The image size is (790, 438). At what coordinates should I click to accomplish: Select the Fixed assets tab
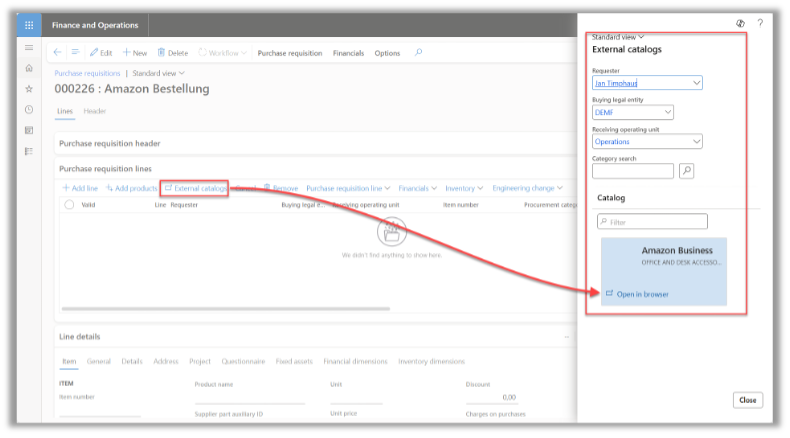pos(294,361)
